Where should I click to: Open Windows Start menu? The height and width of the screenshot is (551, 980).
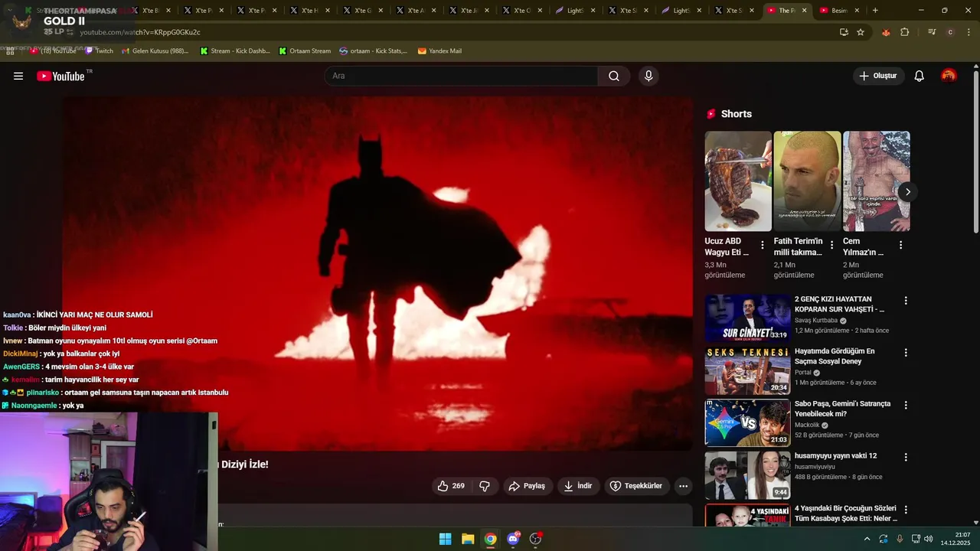click(x=445, y=539)
